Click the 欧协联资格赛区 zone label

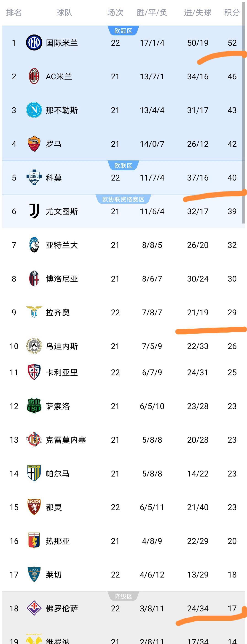point(123,199)
